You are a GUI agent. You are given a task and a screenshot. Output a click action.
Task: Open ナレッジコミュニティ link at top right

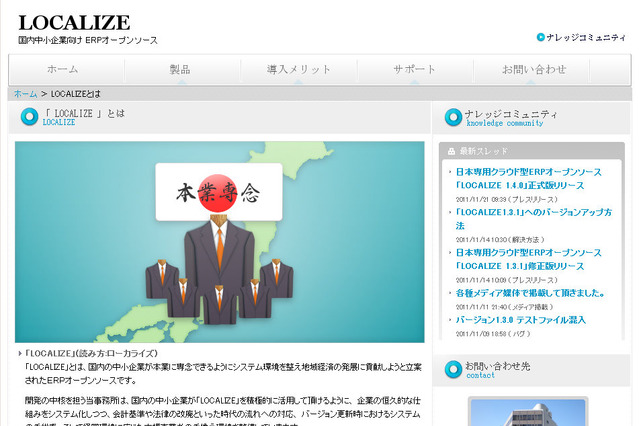click(586, 38)
